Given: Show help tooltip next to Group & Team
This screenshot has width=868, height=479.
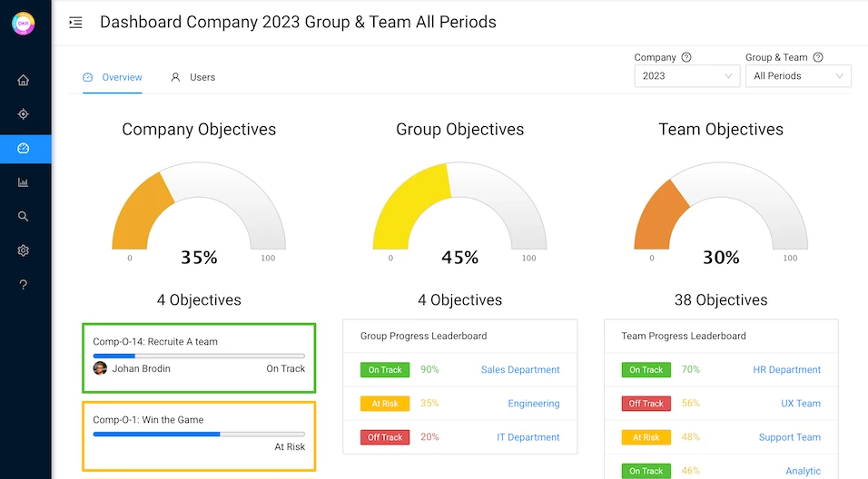Looking at the screenshot, I should [818, 57].
